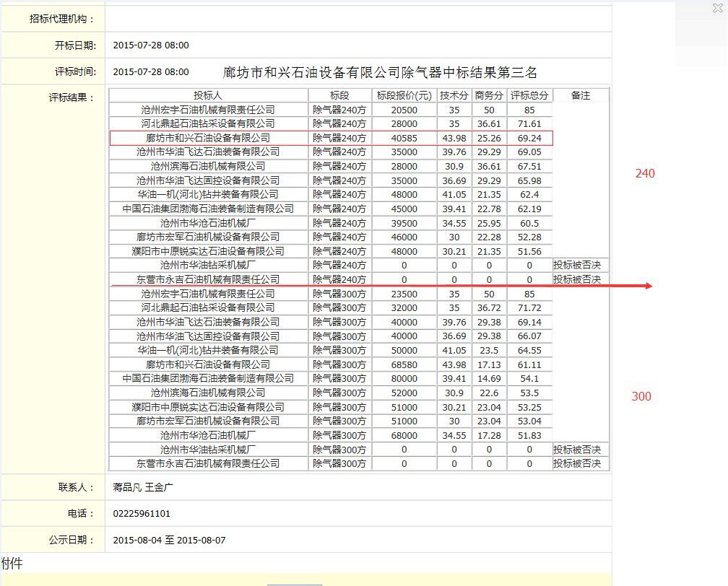Click the 备注 column header
Image resolution: width=728 pixels, height=586 pixels.
(x=581, y=95)
